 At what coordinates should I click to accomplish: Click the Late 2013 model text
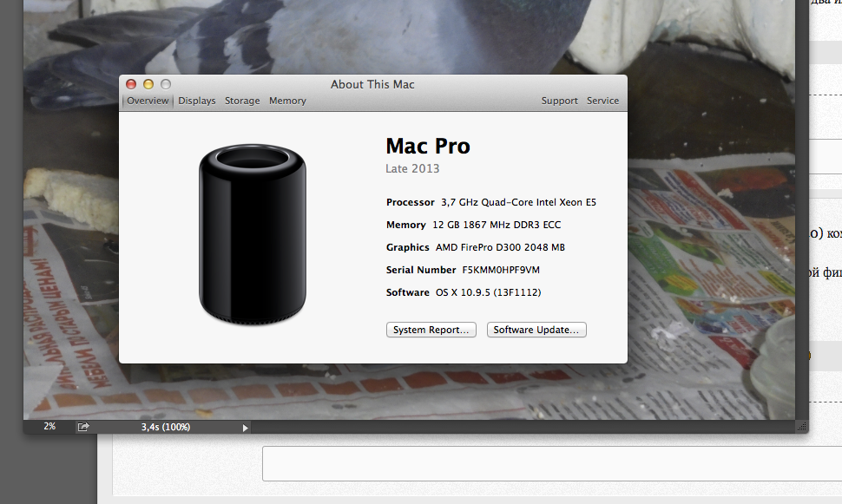click(x=412, y=168)
